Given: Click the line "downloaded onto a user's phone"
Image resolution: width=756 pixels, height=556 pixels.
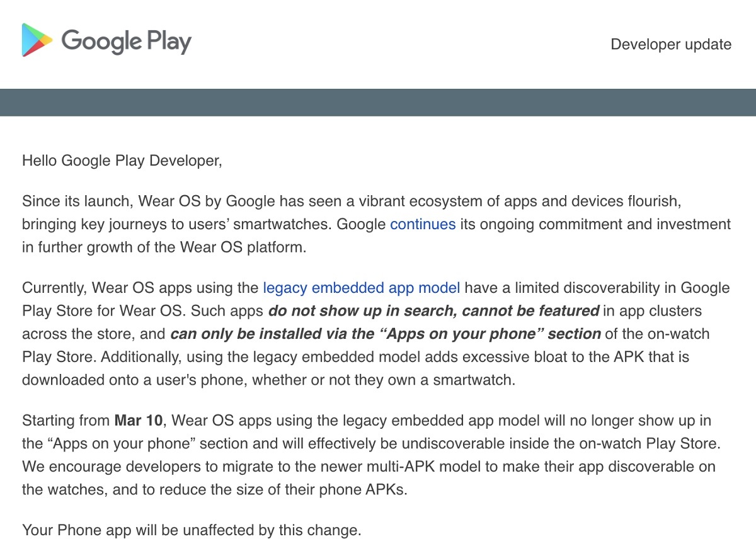Looking at the screenshot, I should click(x=268, y=380).
